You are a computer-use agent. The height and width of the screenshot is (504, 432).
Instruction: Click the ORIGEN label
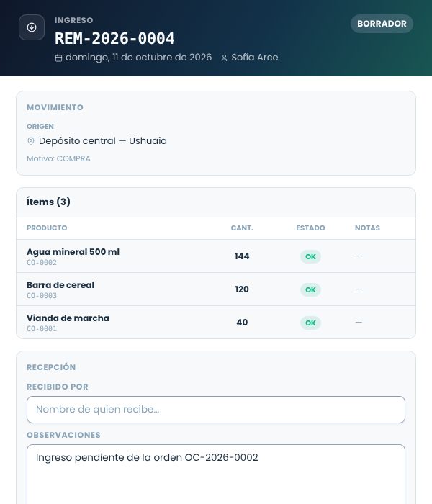(x=40, y=126)
